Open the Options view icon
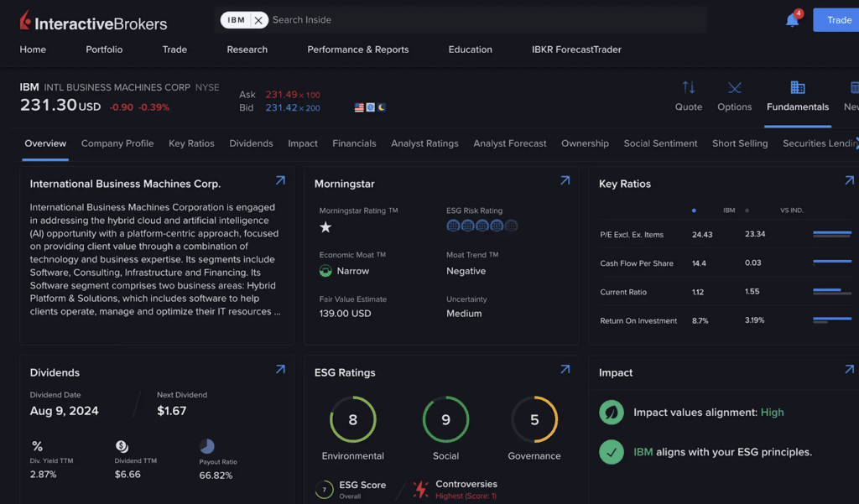Screen dimensions: 859x504 735,88
